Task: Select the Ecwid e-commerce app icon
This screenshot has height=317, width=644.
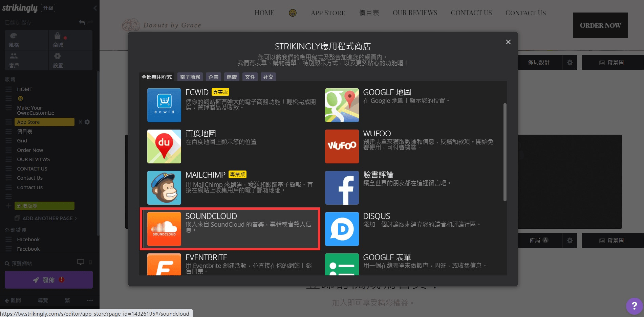Action: pos(164,105)
